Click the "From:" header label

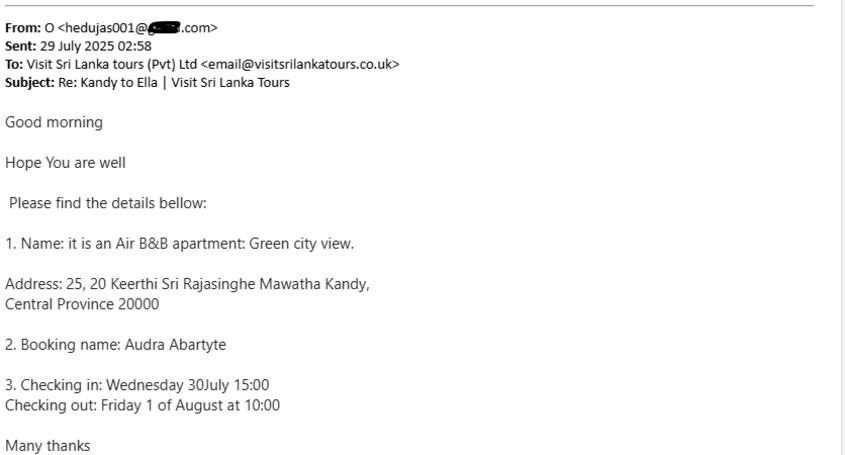[19, 28]
